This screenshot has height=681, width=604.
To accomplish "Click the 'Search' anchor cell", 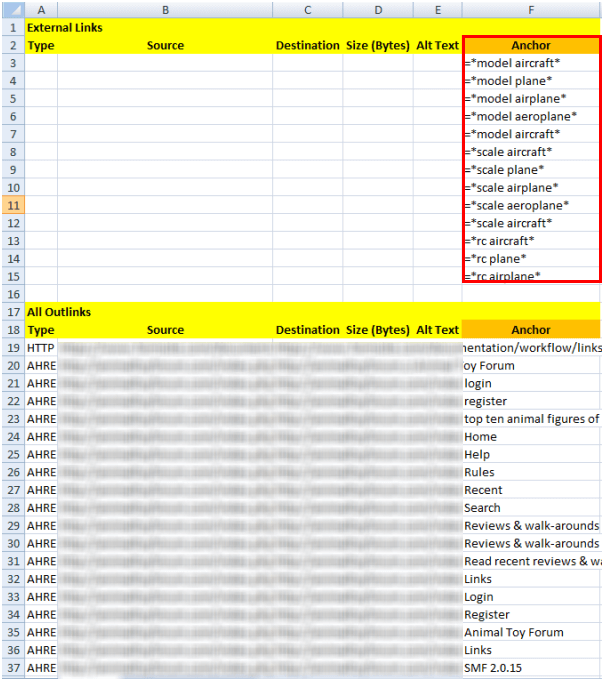I will tap(531, 508).
